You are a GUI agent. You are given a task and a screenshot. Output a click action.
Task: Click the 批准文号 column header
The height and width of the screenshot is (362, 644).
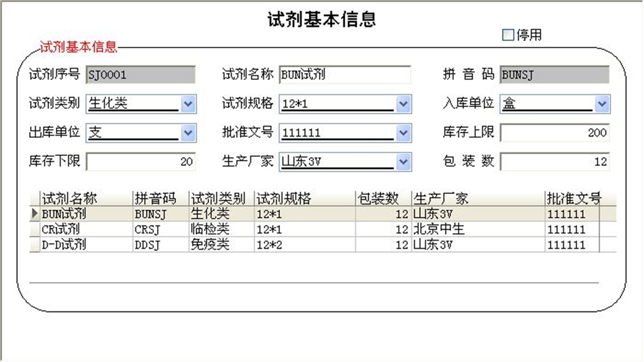pyautogui.click(x=574, y=198)
